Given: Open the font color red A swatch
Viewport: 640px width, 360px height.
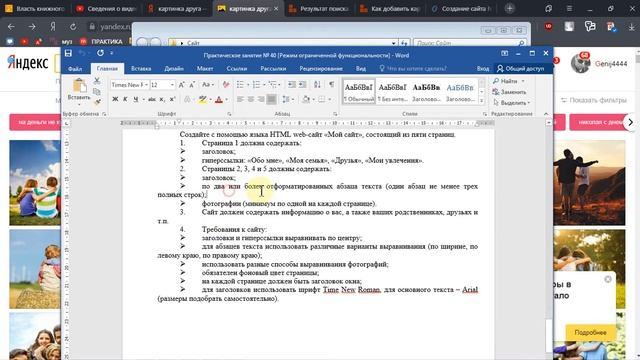Looking at the screenshot, I should coord(219,99).
